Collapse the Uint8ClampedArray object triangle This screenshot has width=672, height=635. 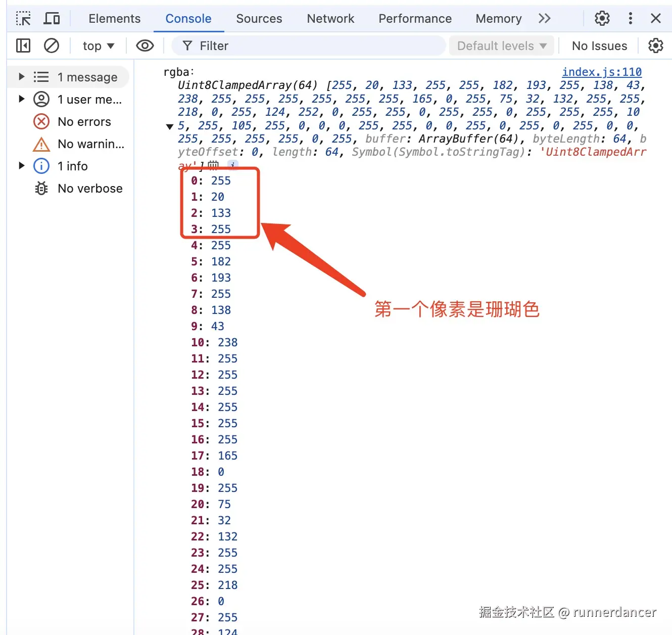click(170, 126)
